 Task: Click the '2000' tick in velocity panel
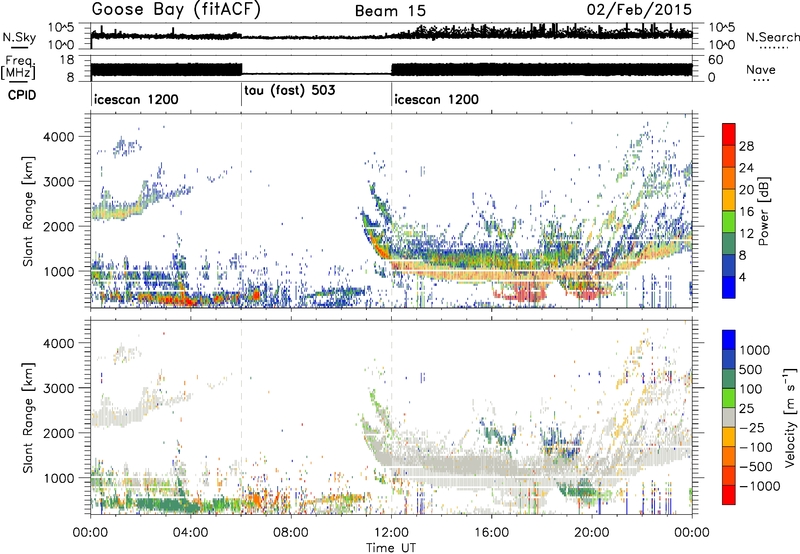coord(59,433)
